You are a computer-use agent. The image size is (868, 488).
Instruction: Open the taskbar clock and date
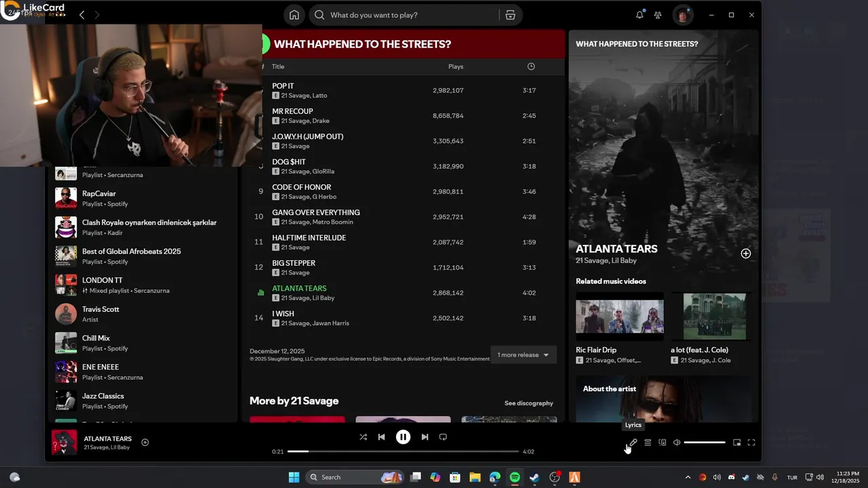(847, 477)
